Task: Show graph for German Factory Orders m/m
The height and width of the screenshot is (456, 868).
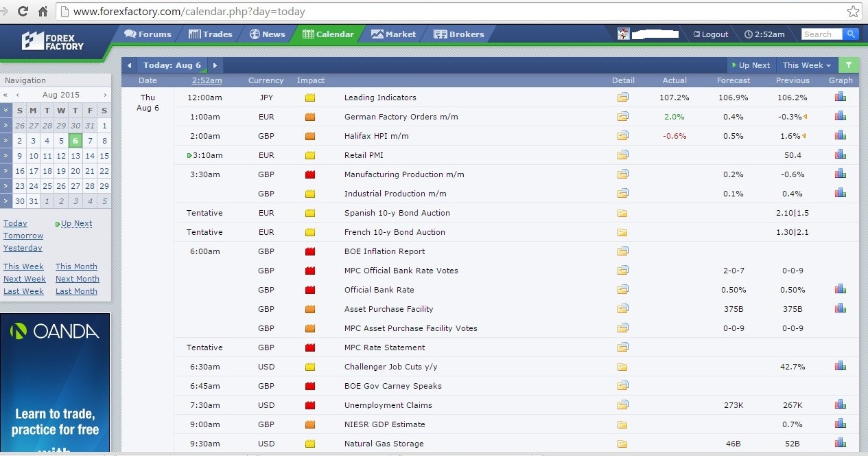Action: click(840, 116)
